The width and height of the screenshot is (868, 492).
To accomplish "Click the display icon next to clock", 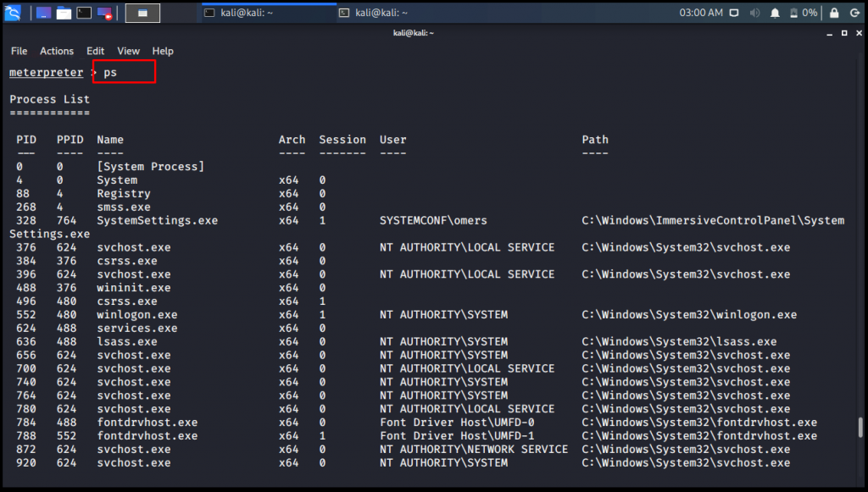I will [x=734, y=13].
